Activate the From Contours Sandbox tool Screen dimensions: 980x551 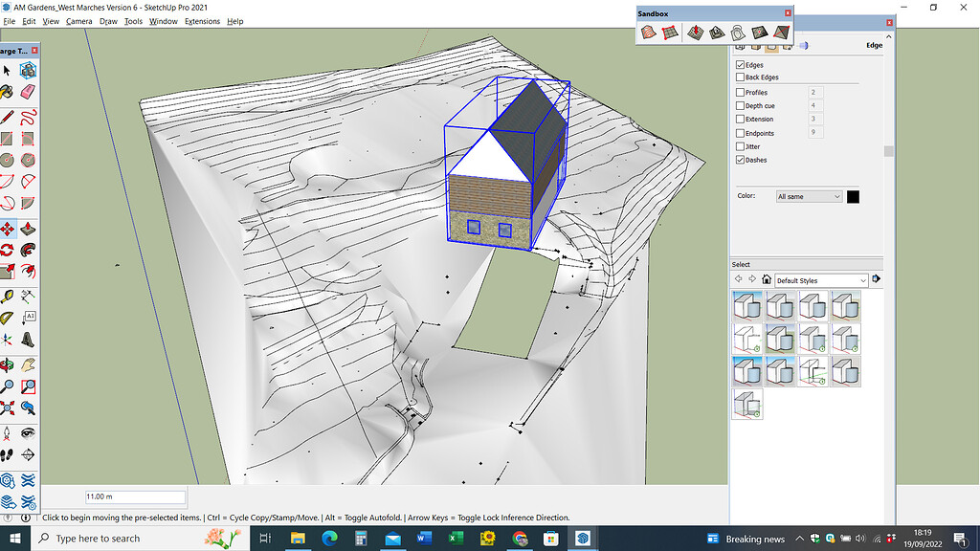tap(648, 33)
